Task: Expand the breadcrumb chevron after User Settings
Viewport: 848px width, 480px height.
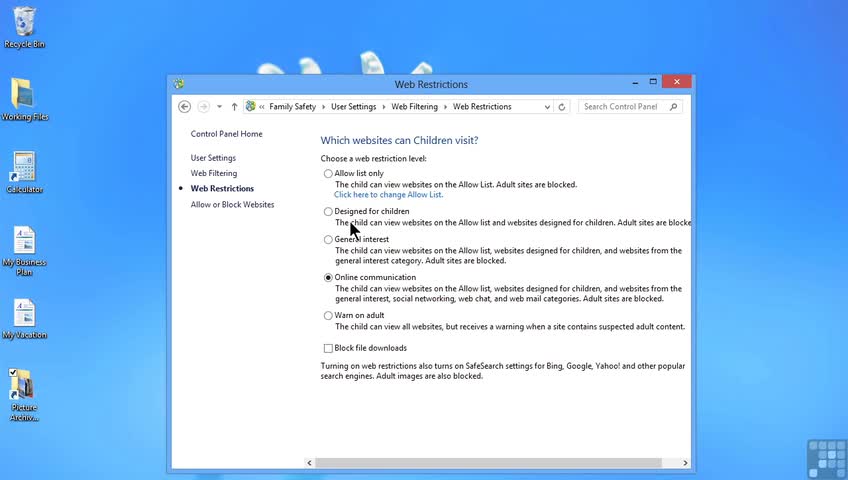Action: pyautogui.click(x=384, y=107)
